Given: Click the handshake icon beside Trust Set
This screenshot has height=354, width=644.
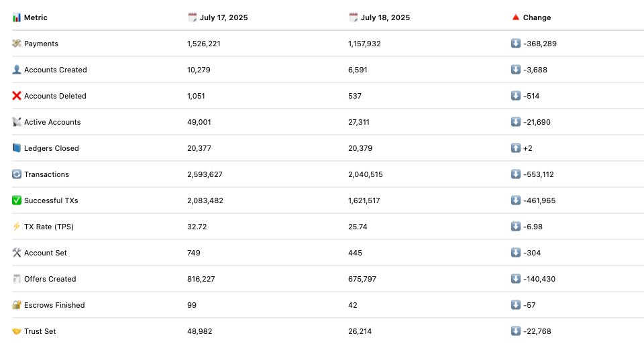Looking at the screenshot, I should (x=16, y=331).
